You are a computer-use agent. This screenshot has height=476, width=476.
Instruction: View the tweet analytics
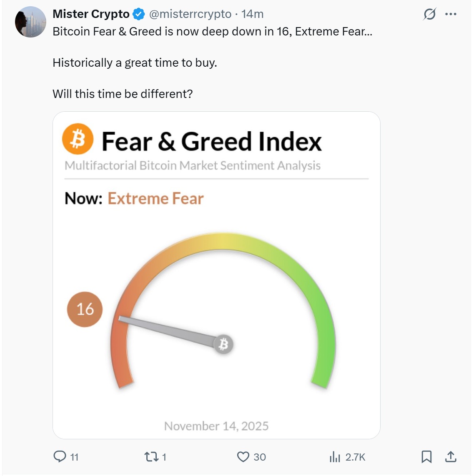335,457
